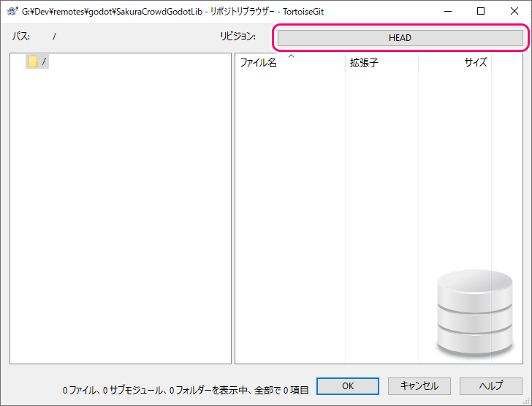Click the リビジョン: label
The height and width of the screenshot is (406, 532).
pos(238,37)
